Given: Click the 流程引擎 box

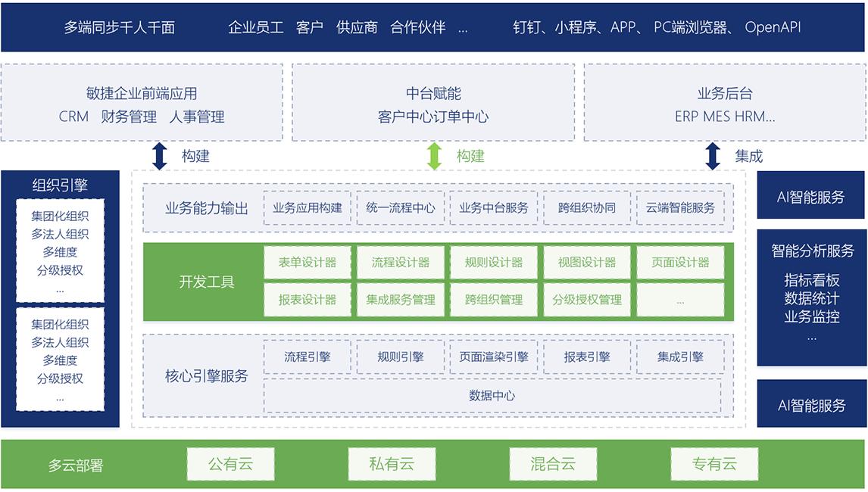Looking at the screenshot, I should point(308,357).
